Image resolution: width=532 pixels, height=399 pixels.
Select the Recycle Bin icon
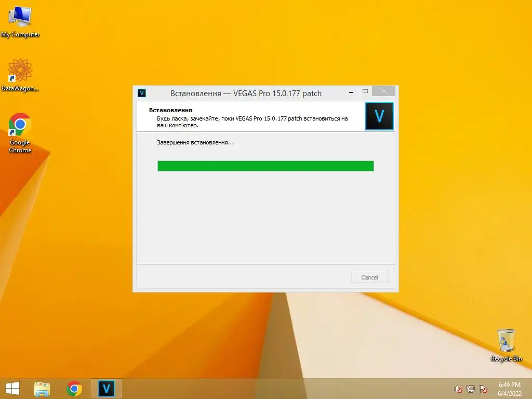point(506,345)
